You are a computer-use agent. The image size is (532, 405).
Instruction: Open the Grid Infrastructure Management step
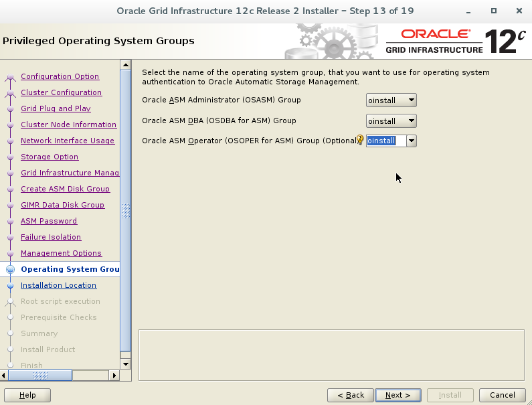(70, 173)
